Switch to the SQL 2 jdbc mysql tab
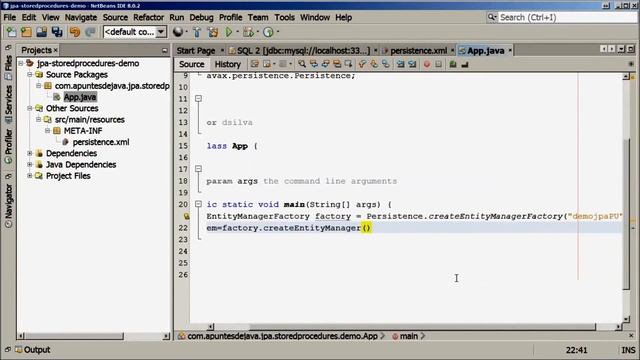The width and height of the screenshot is (640, 360). tap(303, 51)
